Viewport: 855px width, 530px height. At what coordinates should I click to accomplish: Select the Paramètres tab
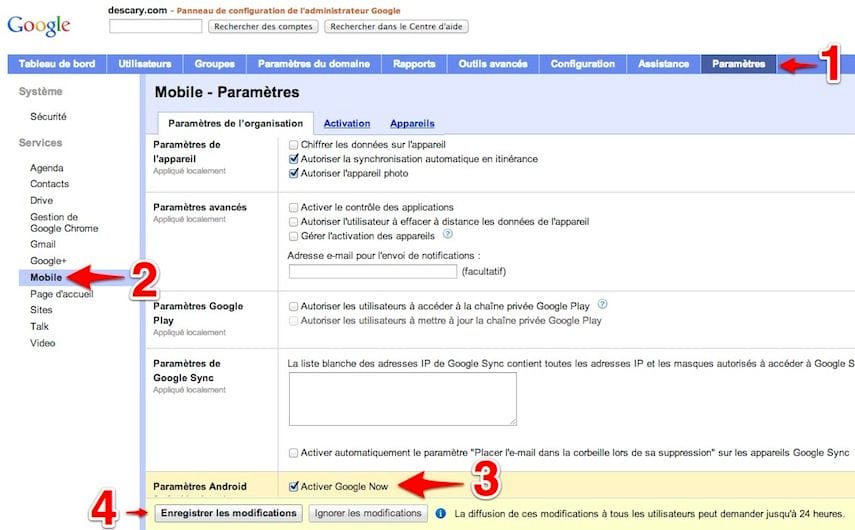738,64
